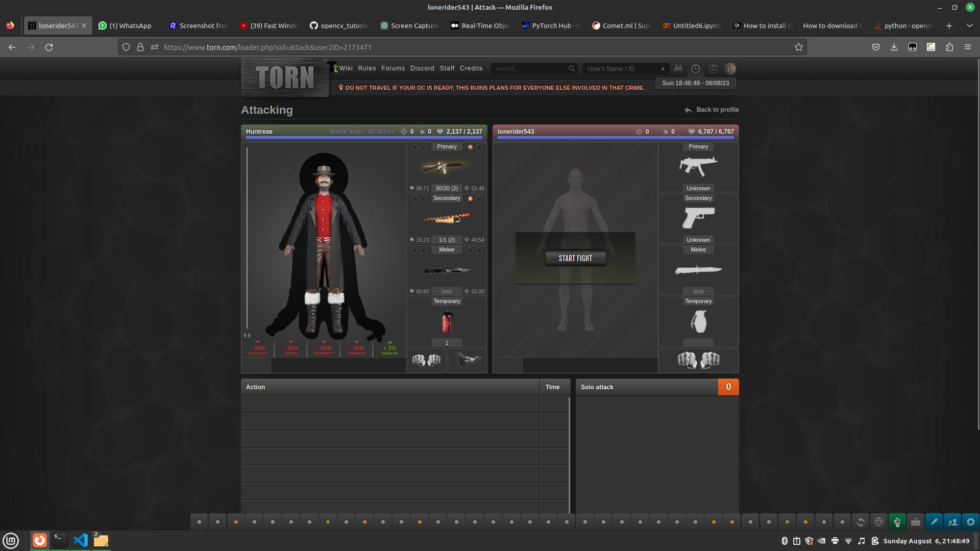Open the clipboard log icon
The width and height of the screenshot is (980, 551).
pos(713,68)
